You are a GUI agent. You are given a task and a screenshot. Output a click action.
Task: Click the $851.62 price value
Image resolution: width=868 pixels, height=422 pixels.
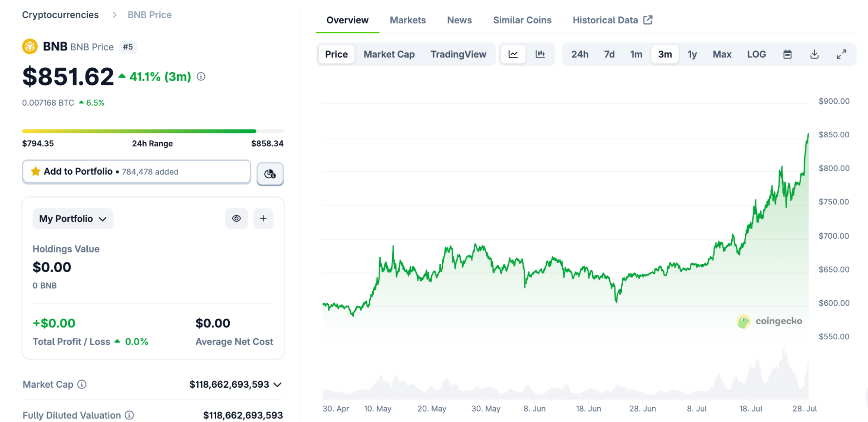[68, 77]
